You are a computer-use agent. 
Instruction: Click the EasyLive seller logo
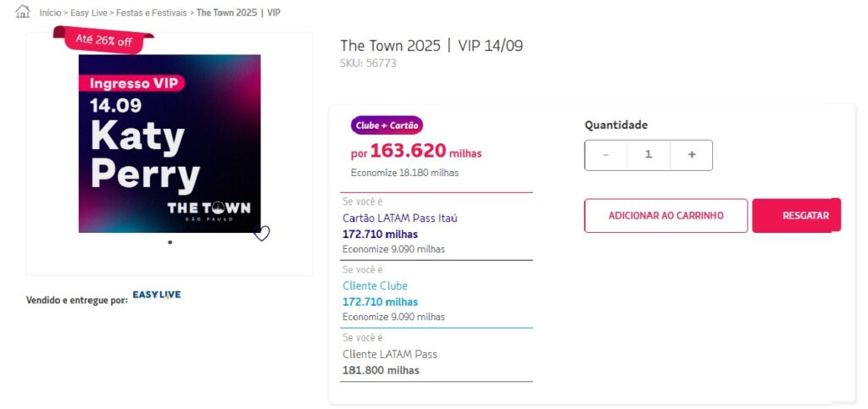[x=156, y=296]
